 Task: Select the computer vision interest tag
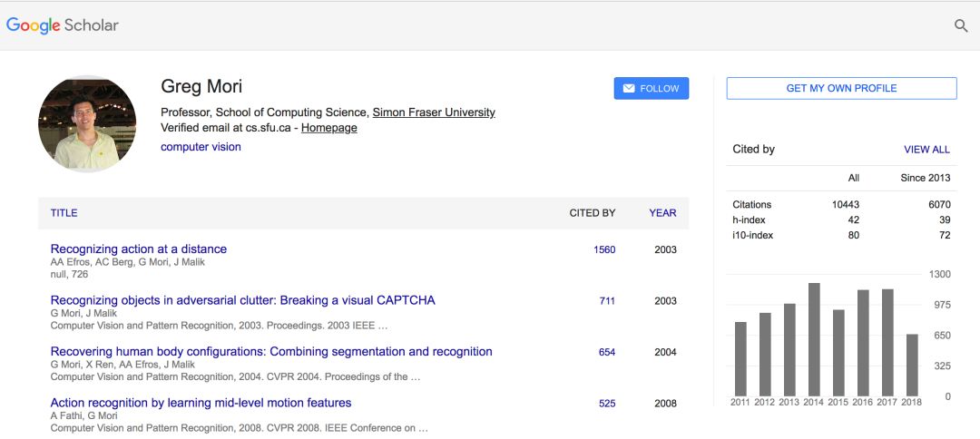201,147
